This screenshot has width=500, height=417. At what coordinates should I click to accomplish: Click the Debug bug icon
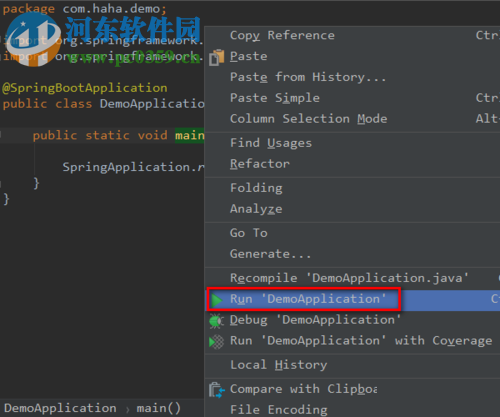click(216, 321)
